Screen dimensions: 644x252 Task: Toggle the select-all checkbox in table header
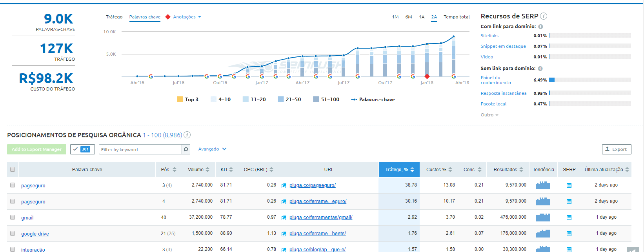coord(13,169)
